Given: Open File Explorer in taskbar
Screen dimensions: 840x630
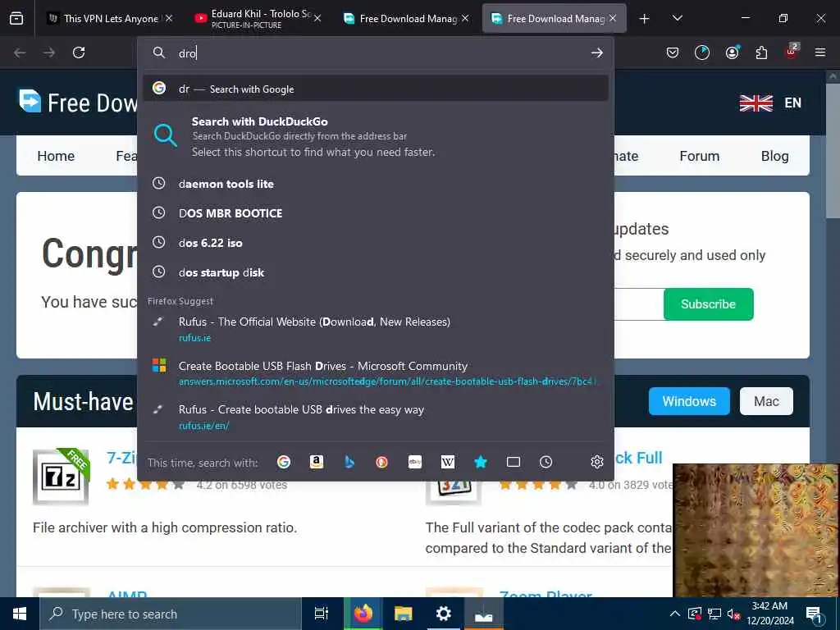Looking at the screenshot, I should 403,614.
